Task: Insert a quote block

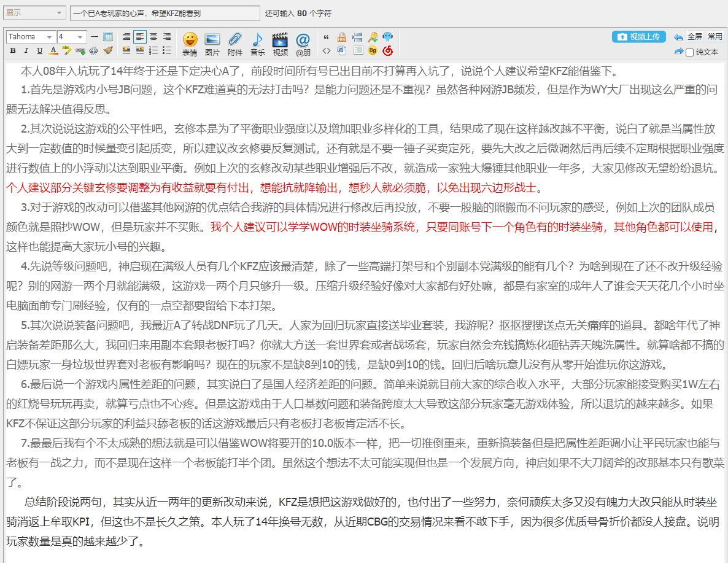Action: [x=327, y=37]
